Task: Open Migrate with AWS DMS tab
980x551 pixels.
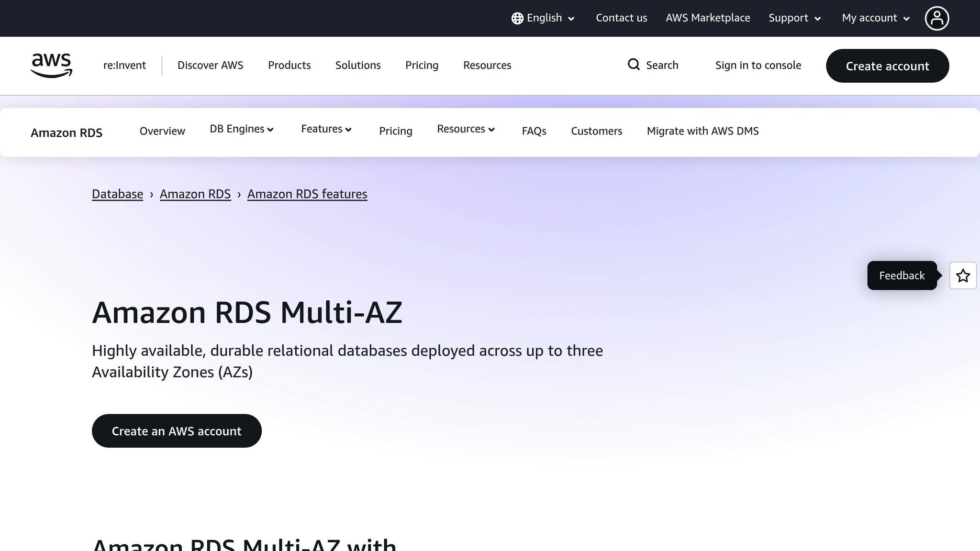Action: [702, 131]
